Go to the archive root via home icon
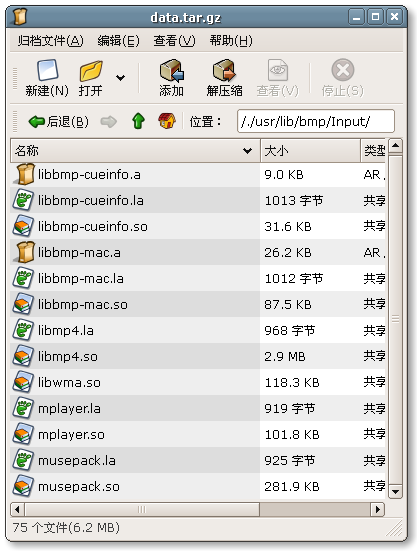This screenshot has width=417, height=551. point(167,121)
